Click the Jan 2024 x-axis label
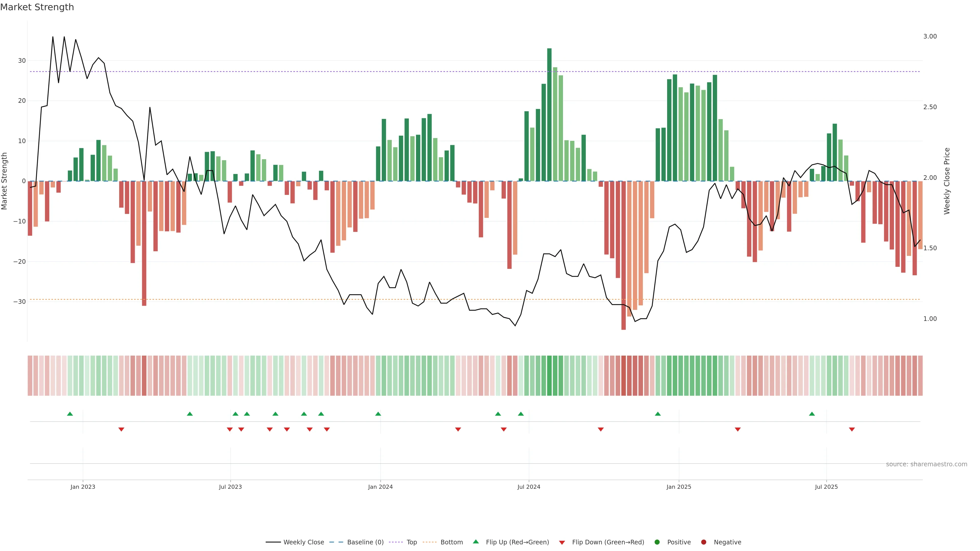980x551 pixels. (x=380, y=487)
